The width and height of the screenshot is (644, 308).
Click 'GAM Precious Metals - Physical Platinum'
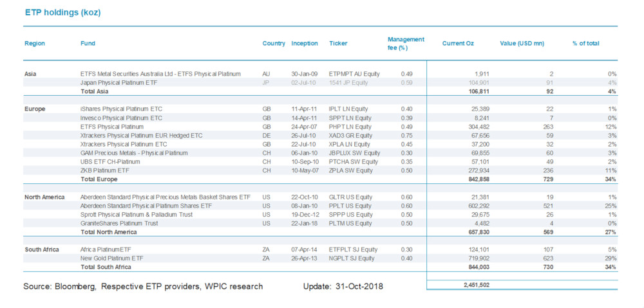pyautogui.click(x=135, y=153)
